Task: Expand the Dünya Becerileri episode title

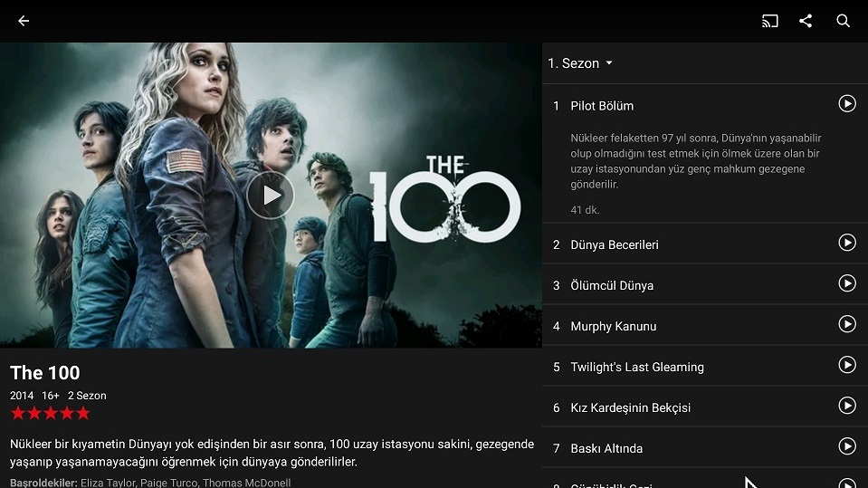Action: (615, 244)
